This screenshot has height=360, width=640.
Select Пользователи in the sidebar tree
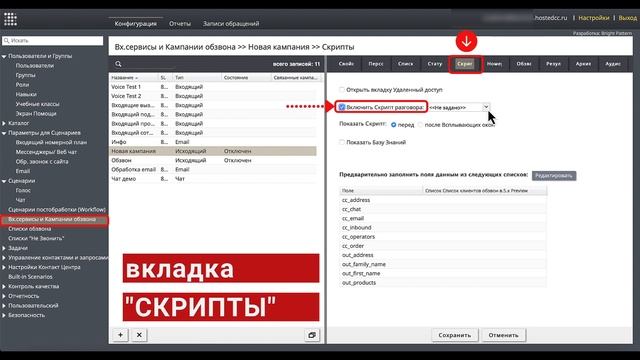pos(35,66)
